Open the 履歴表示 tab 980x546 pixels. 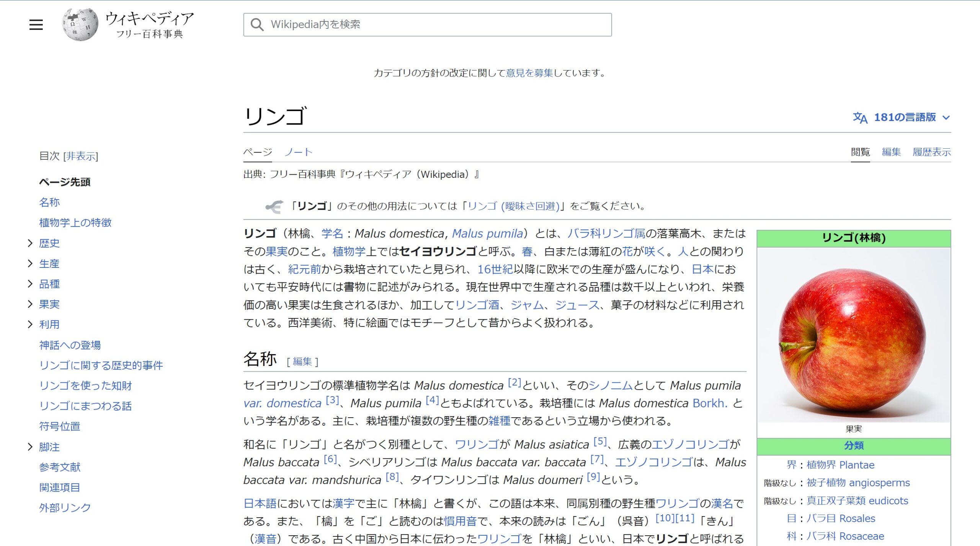tap(931, 152)
